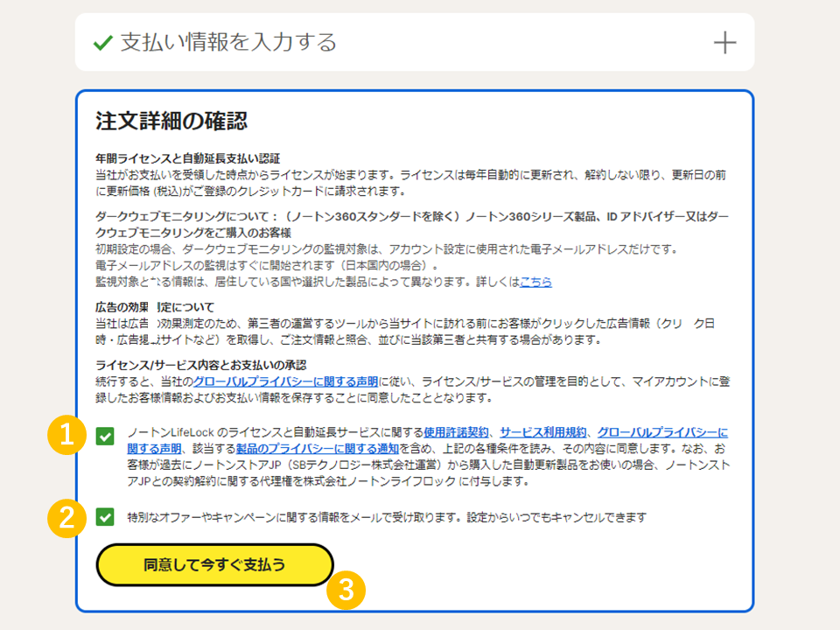Viewport: 840px width, 630px height.
Task: Open グローバルプライバシーに link beside the consent checkbox
Action: pyautogui.click(x=662, y=432)
